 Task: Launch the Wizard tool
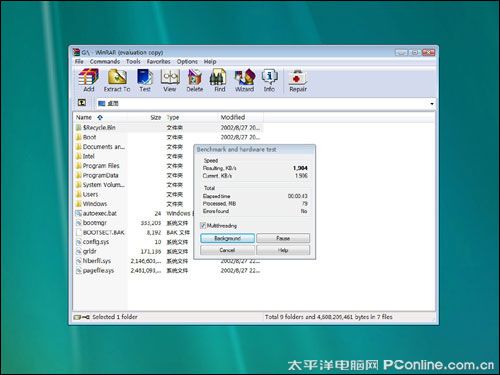[245, 80]
